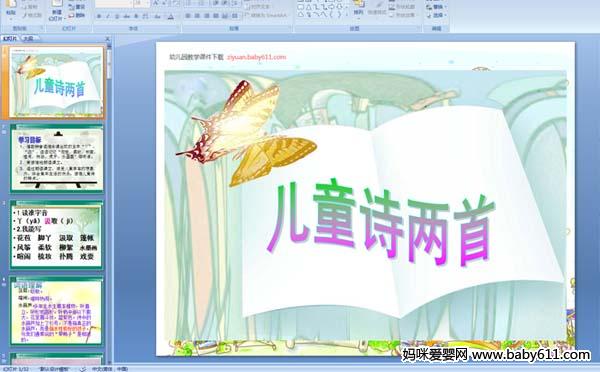The image size is (600, 372).
Task: Click the spell check icon in status bar
Action: pos(83,369)
